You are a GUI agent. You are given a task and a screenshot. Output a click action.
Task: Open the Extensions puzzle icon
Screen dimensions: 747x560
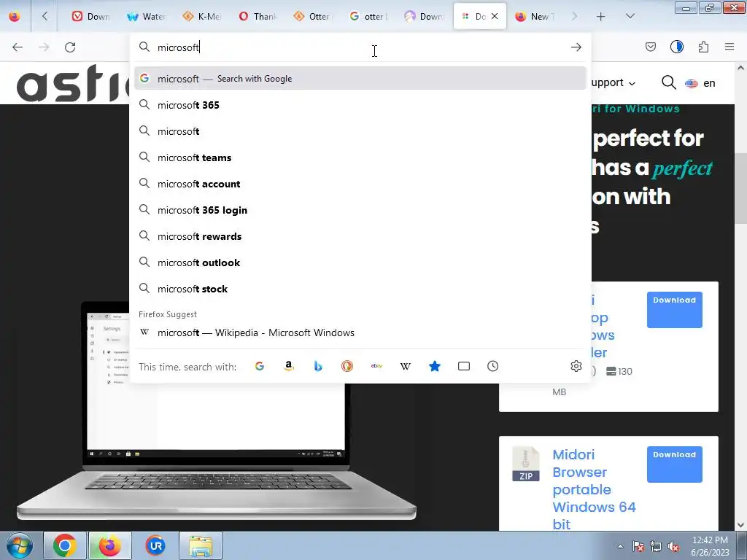(703, 47)
